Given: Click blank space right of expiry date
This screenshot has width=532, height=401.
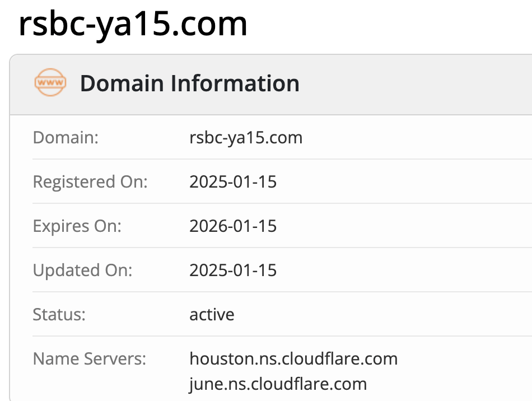Looking at the screenshot, I should pyautogui.click(x=403, y=226).
